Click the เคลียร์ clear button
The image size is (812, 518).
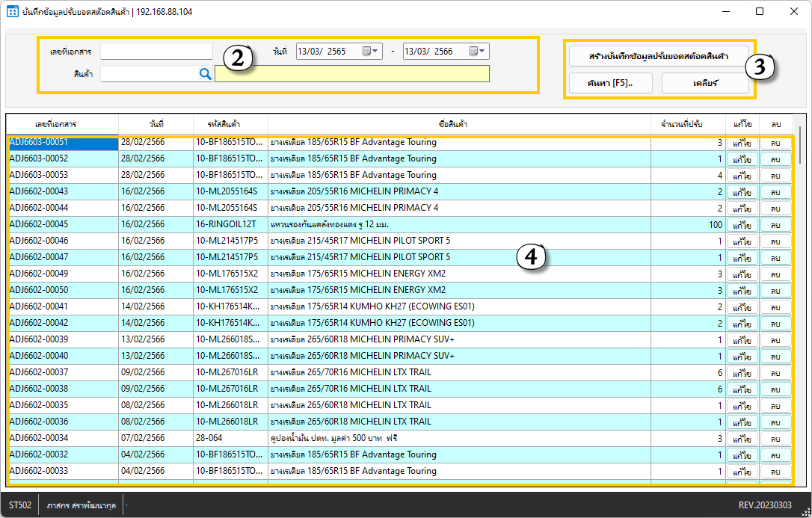tap(705, 83)
